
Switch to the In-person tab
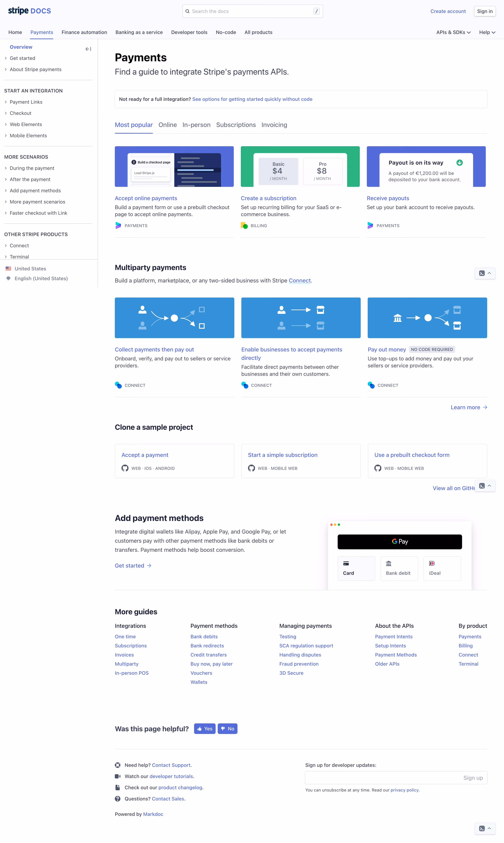196,125
